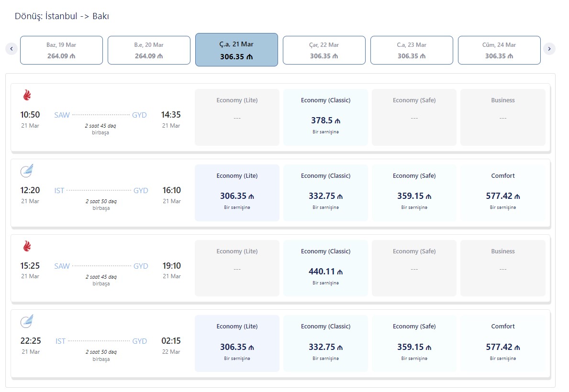Select the Baz, 19 Mar date tab
The width and height of the screenshot is (569, 392).
pyautogui.click(x=61, y=50)
